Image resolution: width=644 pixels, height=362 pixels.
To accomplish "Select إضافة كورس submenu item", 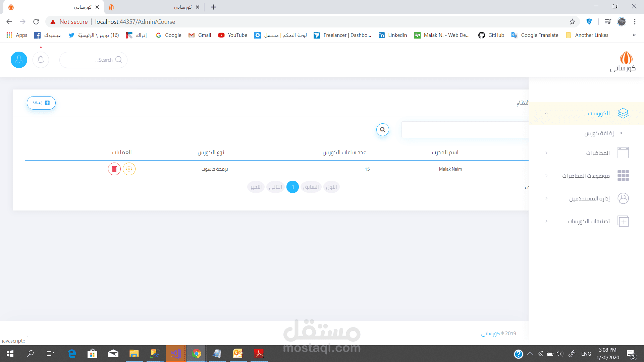I will coord(599,133).
